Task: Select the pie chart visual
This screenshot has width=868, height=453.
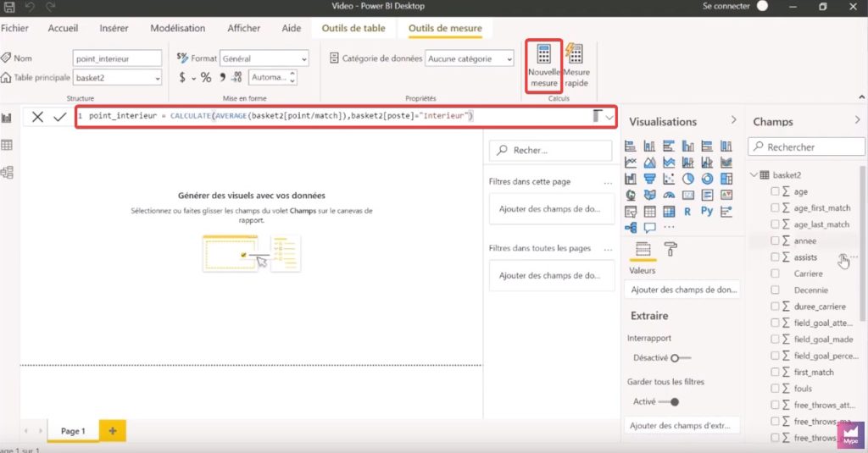Action: [x=688, y=179]
